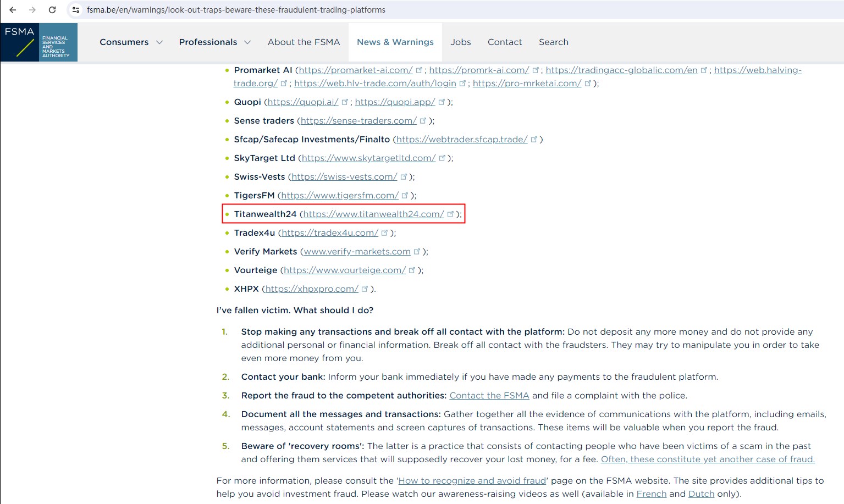This screenshot has height=504, width=844.
Task: Open the https://quopi.ai/ link
Action: coord(303,102)
